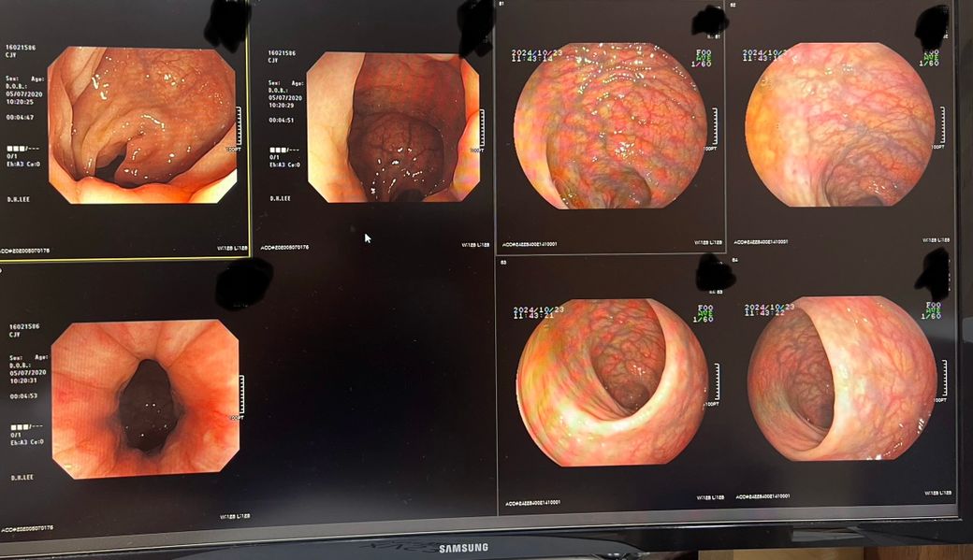
Task: Select the endoscopy image timestamped 10:20:31
Action: click(x=145, y=399)
